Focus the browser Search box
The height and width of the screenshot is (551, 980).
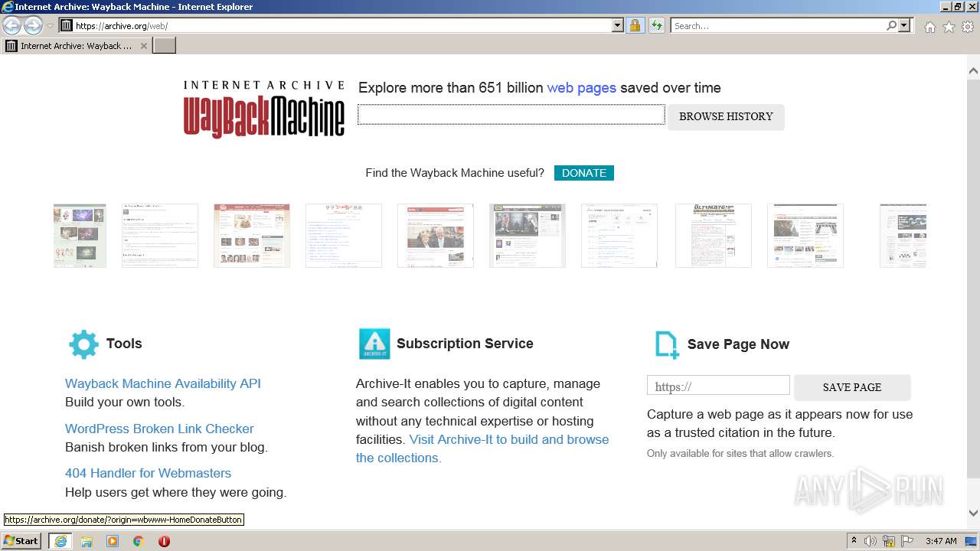pos(778,25)
